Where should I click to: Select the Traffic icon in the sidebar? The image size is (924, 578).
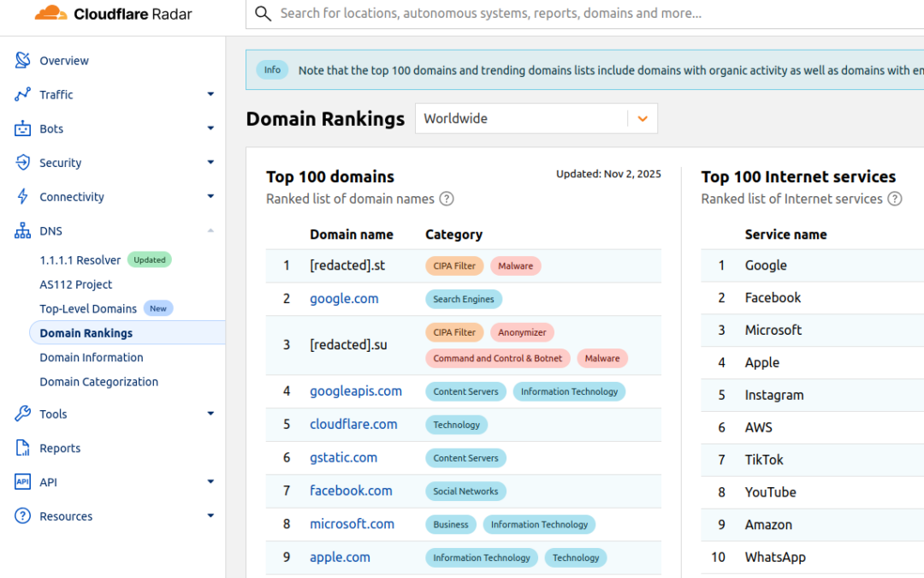click(23, 94)
